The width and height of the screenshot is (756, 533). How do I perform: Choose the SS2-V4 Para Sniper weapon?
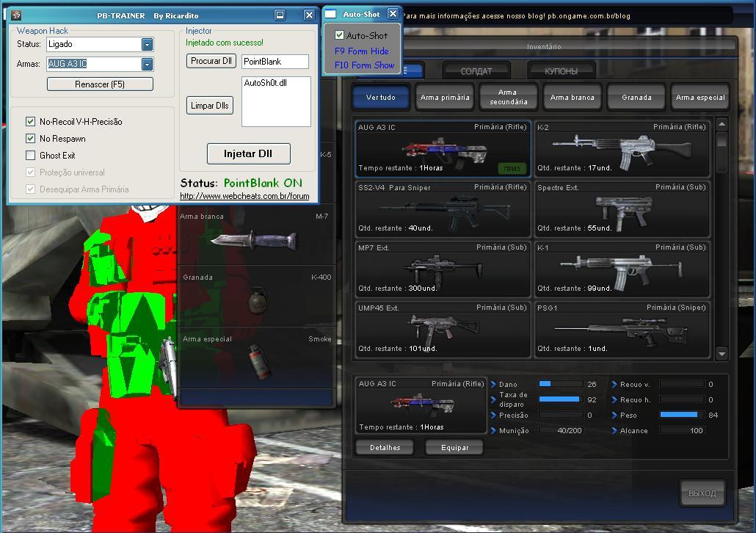coord(443,209)
